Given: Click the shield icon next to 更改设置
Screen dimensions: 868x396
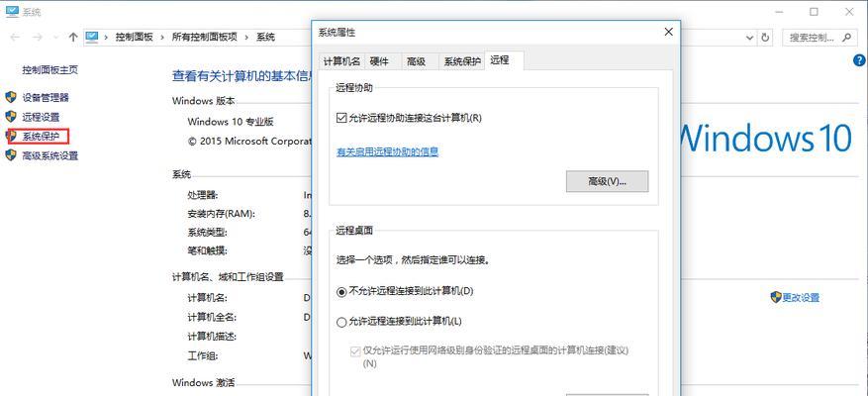Looking at the screenshot, I should 776,297.
